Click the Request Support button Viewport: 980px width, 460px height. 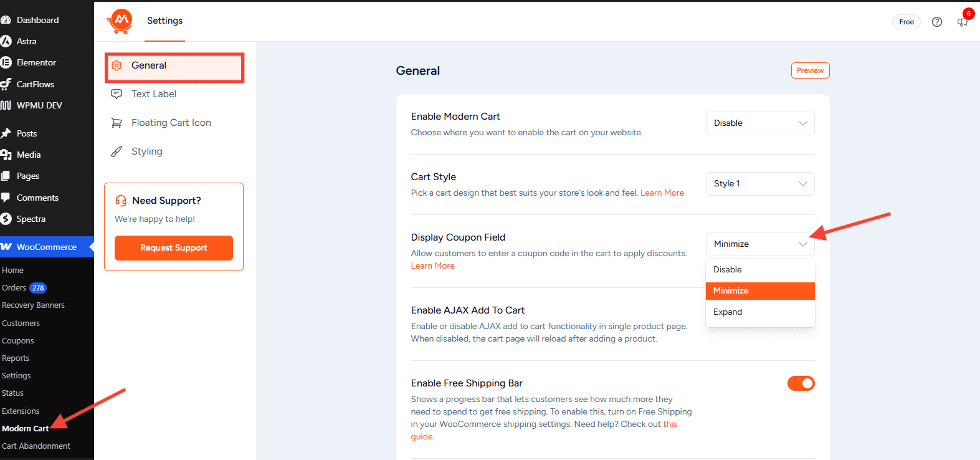tap(174, 248)
